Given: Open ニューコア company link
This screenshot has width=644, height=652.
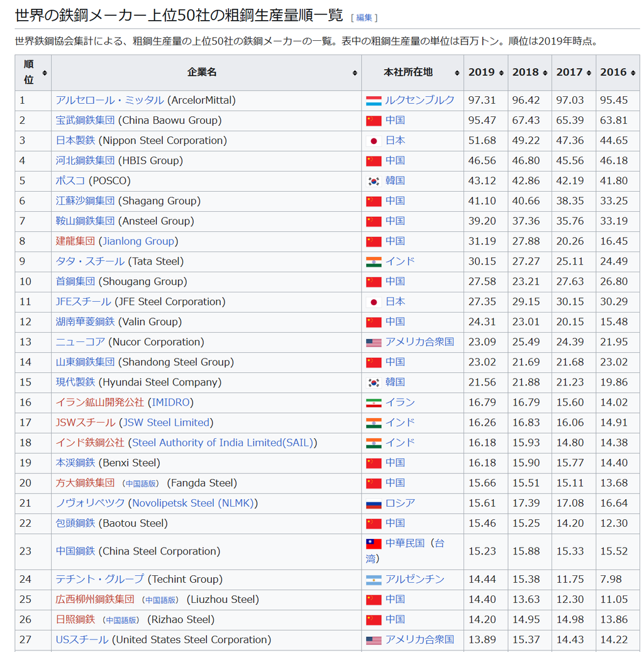Looking at the screenshot, I should (80, 342).
